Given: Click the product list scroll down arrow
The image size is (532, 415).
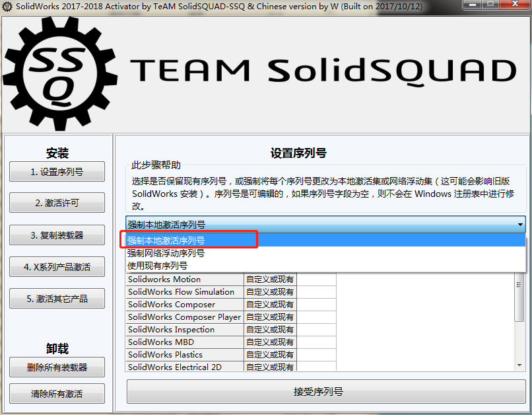Looking at the screenshot, I should (519, 365).
